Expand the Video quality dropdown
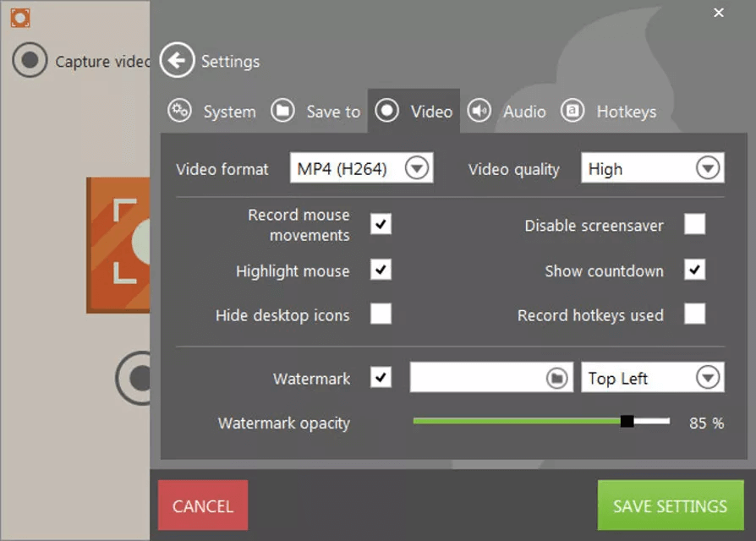This screenshot has width=756, height=541. (707, 168)
